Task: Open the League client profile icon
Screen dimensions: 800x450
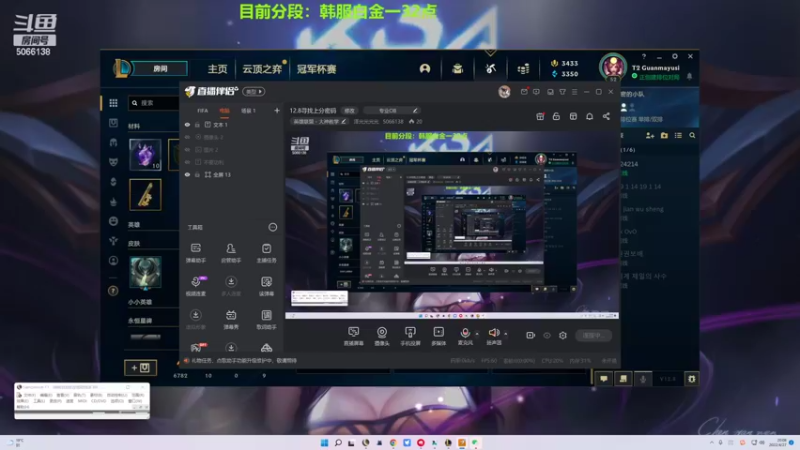Action: 424,68
